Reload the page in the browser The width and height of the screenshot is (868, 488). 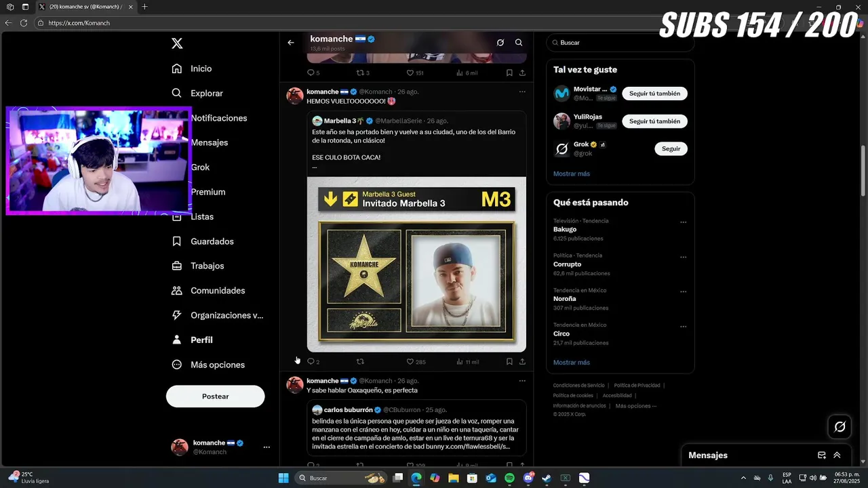(24, 23)
